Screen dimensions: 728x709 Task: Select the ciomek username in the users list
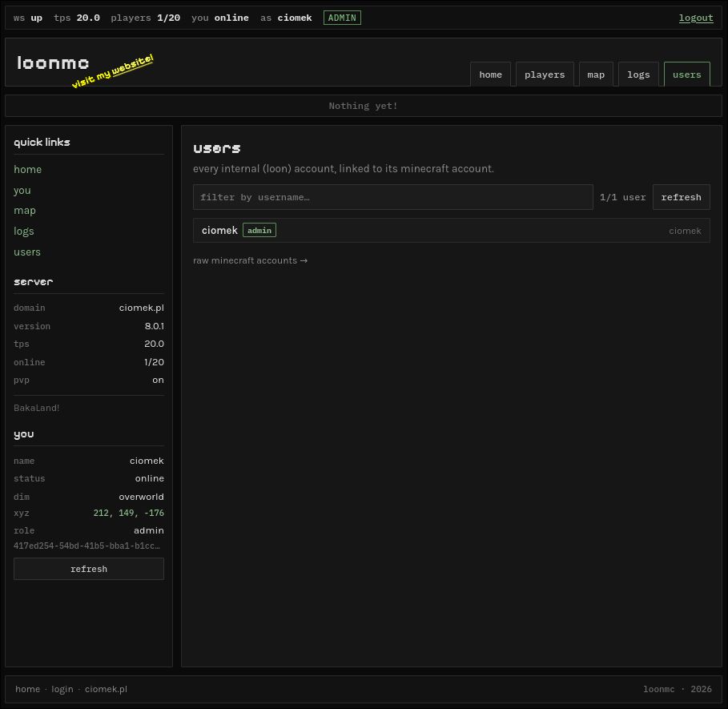219,230
